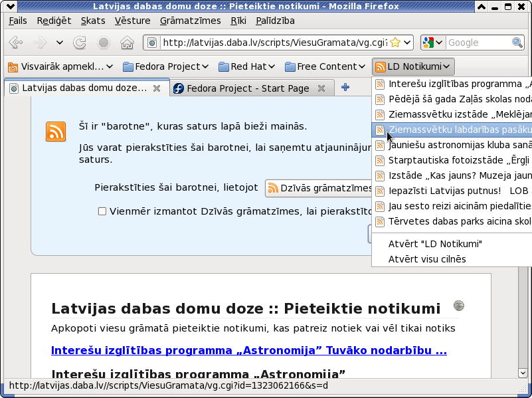This screenshot has height=398, width=532.
Task: Expand the Free Content bookmarks folder
Action: coord(325,66)
